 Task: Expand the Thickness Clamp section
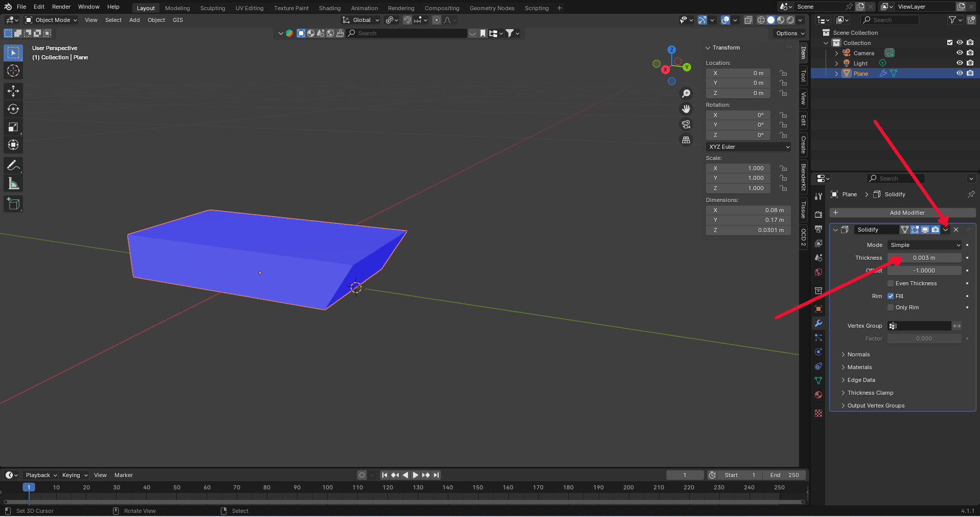coord(870,393)
